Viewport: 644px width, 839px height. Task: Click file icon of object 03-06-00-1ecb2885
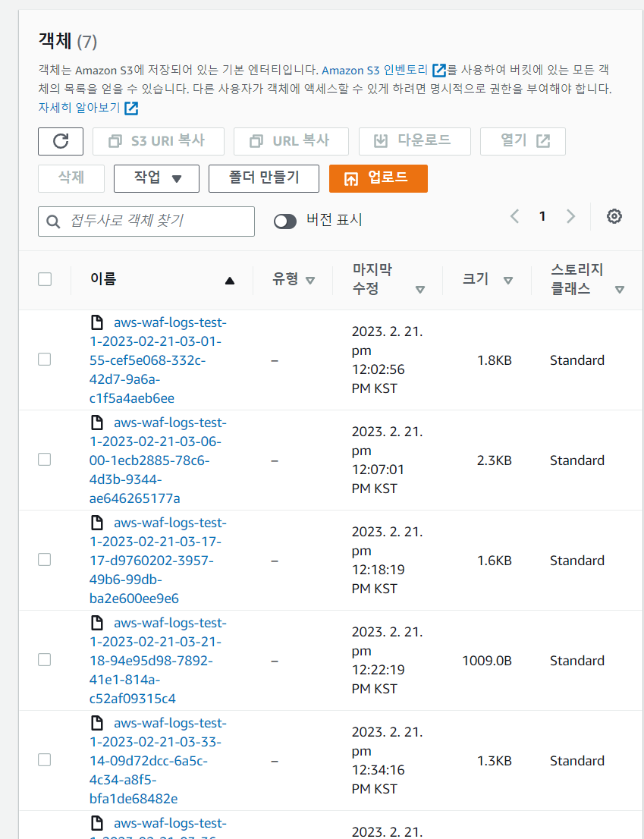[97, 423]
